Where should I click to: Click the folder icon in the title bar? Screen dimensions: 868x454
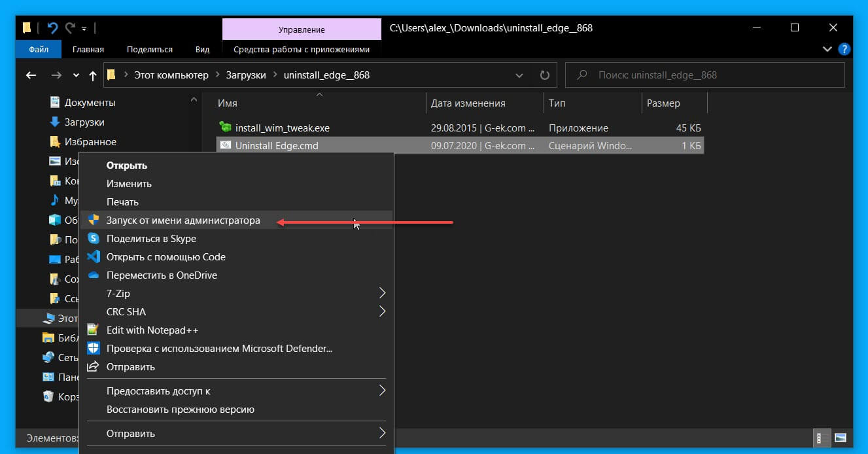point(27,27)
